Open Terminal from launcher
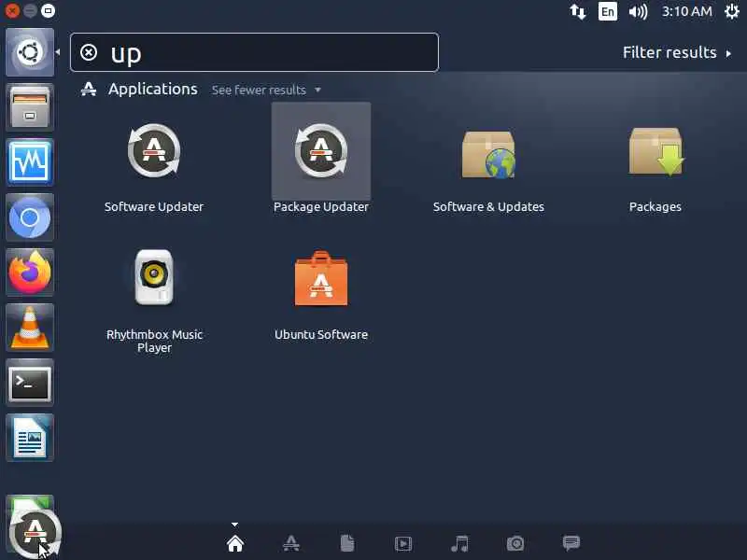The height and width of the screenshot is (560, 747). point(30,383)
